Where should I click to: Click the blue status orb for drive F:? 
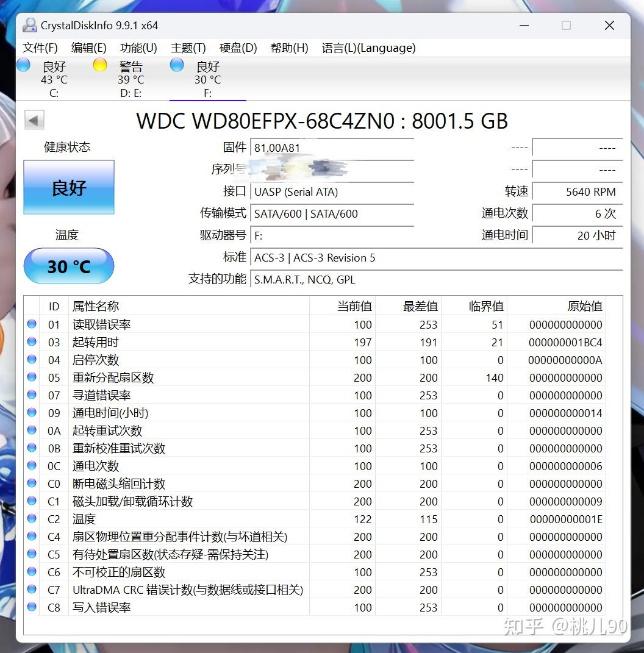[177, 65]
